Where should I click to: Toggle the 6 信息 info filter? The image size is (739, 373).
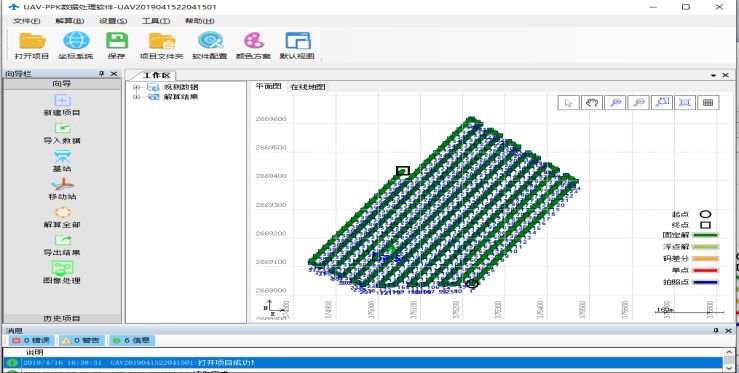coord(131,340)
